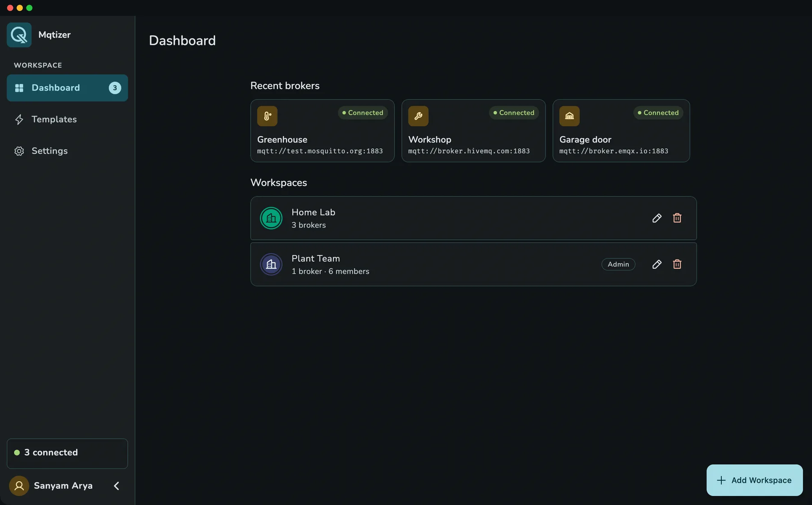This screenshot has height=505, width=812.
Task: Click the Sanyam Arya avatar
Action: tap(19, 486)
